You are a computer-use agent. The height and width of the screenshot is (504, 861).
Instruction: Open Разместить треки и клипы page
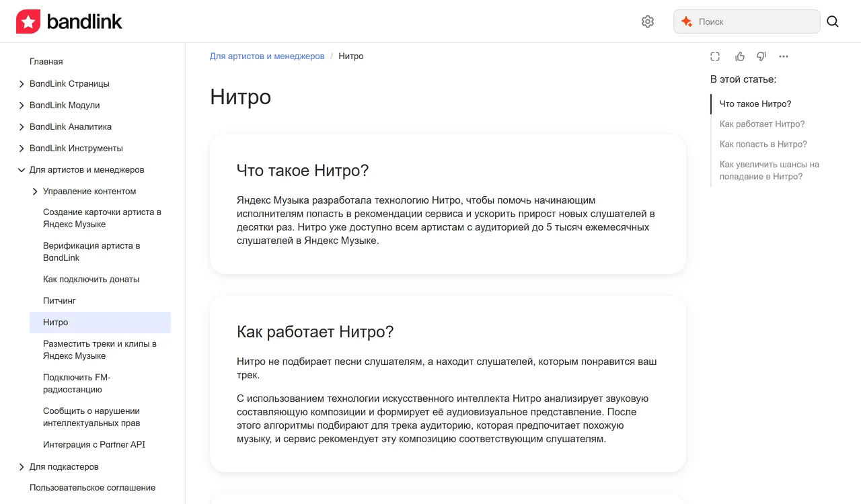coord(100,350)
